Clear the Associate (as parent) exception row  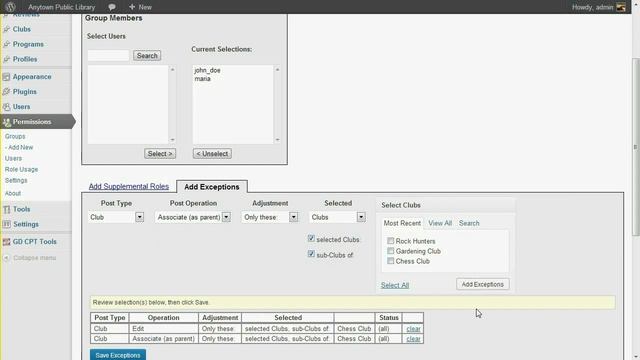(413, 339)
